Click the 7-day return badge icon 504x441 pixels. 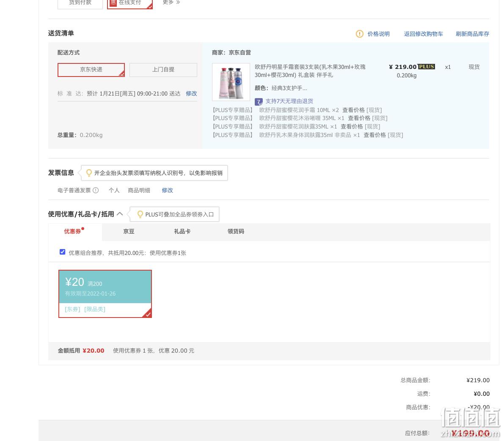(259, 102)
